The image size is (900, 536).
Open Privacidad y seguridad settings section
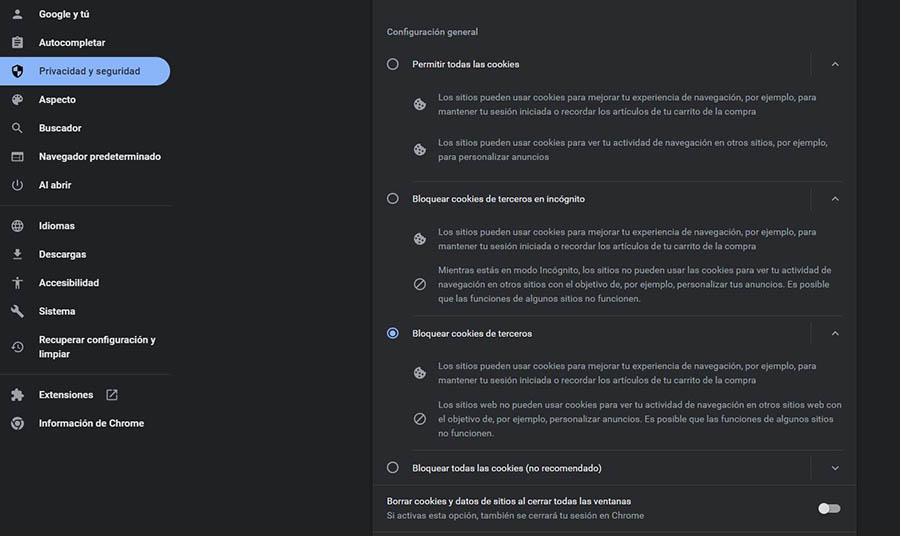89,71
